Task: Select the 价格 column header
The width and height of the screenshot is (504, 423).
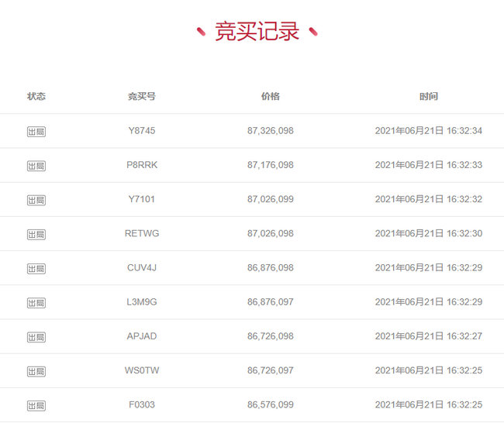Action: pos(271,96)
